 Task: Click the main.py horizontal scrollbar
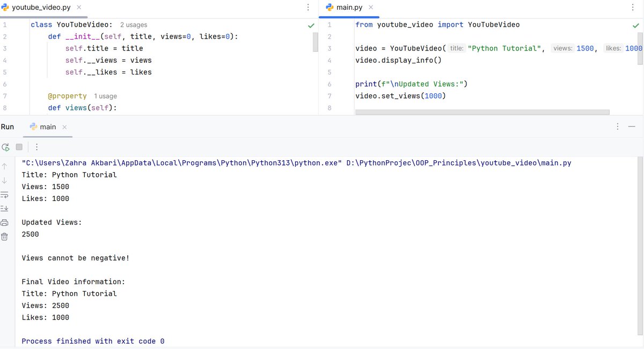pyautogui.click(x=482, y=112)
